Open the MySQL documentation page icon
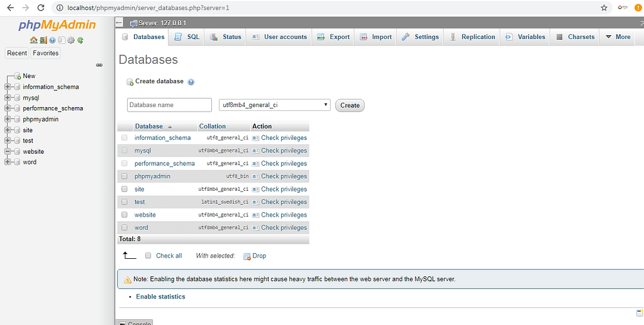 [x=61, y=40]
